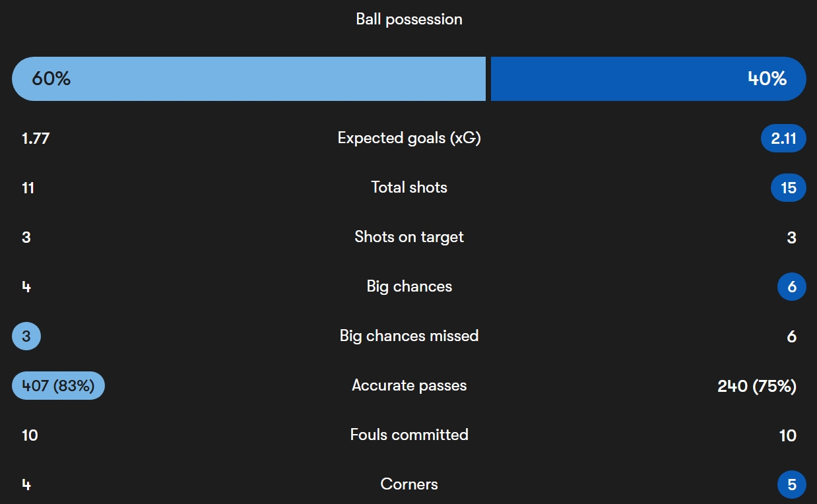This screenshot has width=817, height=504.
Task: Select the Ball possession heading
Action: [x=409, y=19]
